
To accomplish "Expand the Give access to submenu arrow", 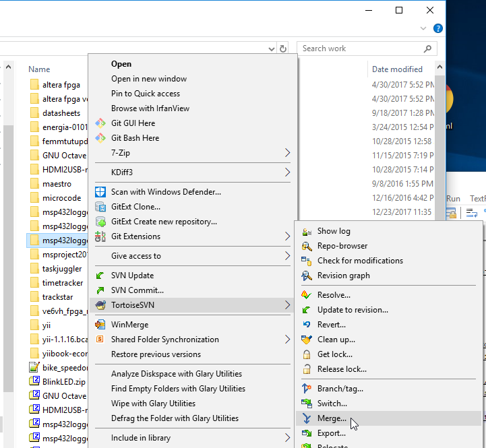I will point(287,256).
